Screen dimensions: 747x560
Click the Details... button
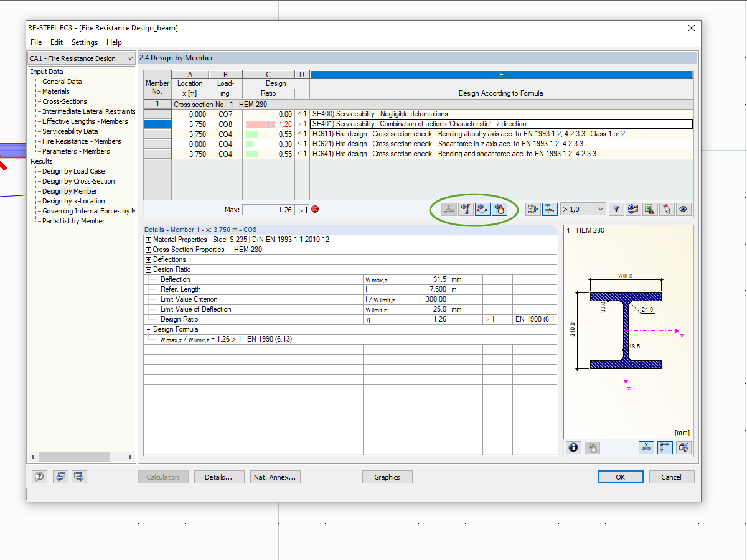(218, 477)
